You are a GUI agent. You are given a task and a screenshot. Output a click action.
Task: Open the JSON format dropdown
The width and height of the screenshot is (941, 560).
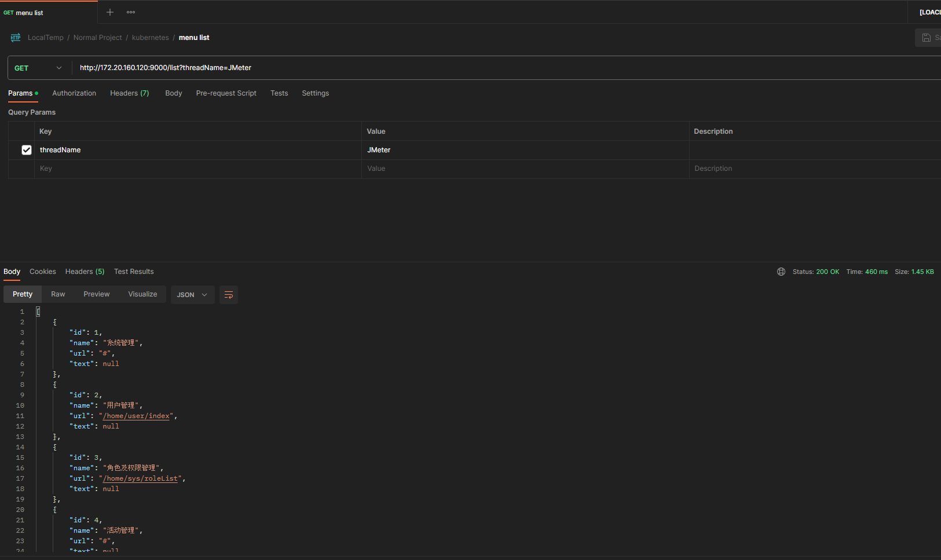pos(192,295)
